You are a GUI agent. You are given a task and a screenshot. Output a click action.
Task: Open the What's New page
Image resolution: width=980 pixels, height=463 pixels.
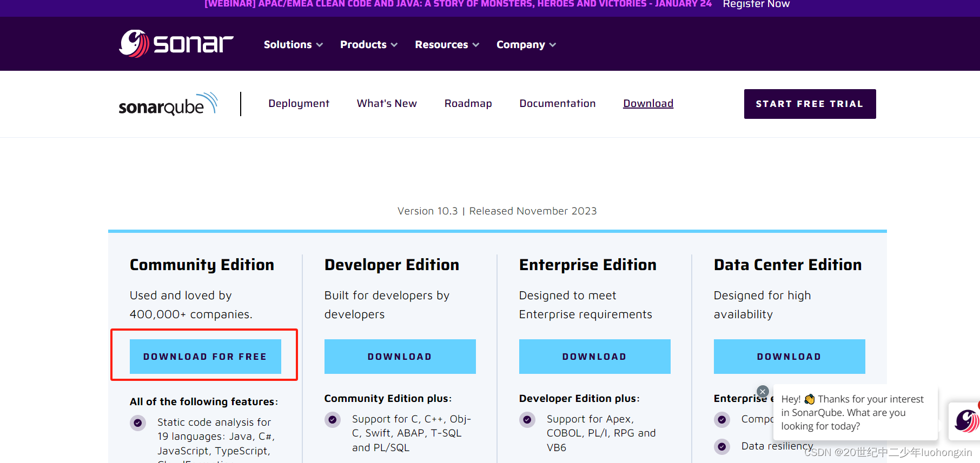click(387, 103)
